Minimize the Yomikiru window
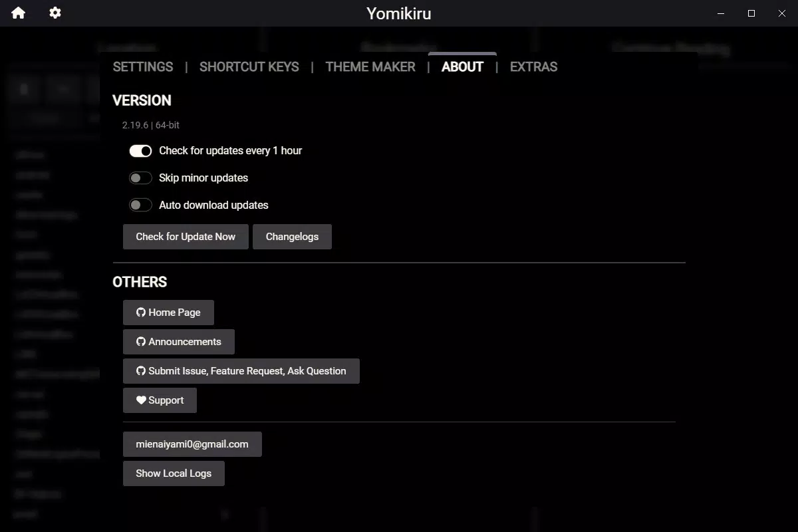The height and width of the screenshot is (532, 798). tap(721, 13)
